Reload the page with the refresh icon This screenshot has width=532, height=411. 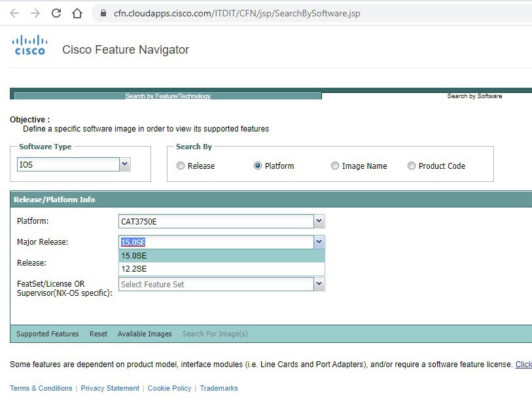(x=56, y=13)
